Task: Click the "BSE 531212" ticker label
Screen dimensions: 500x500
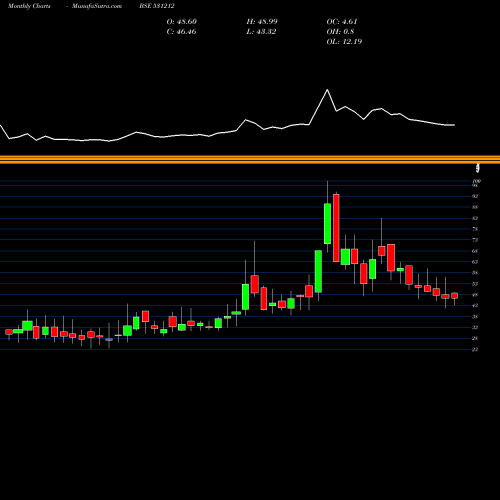Action: point(157,6)
